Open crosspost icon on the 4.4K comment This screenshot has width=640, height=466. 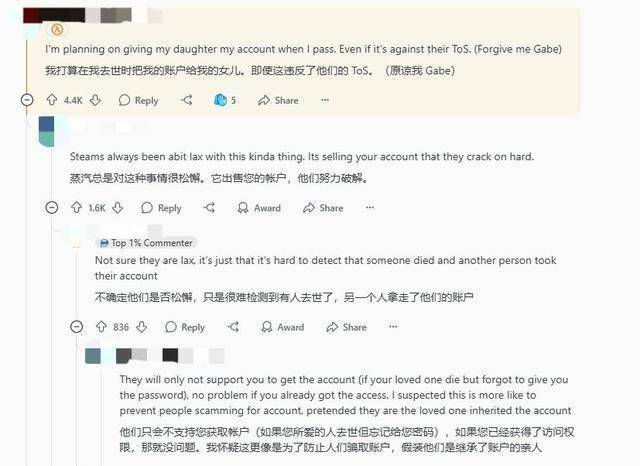tap(187, 100)
